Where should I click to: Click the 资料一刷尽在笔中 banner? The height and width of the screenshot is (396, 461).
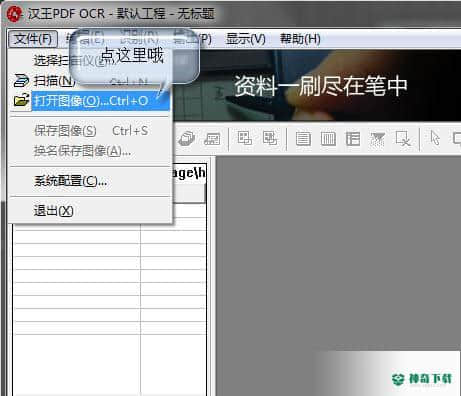317,85
